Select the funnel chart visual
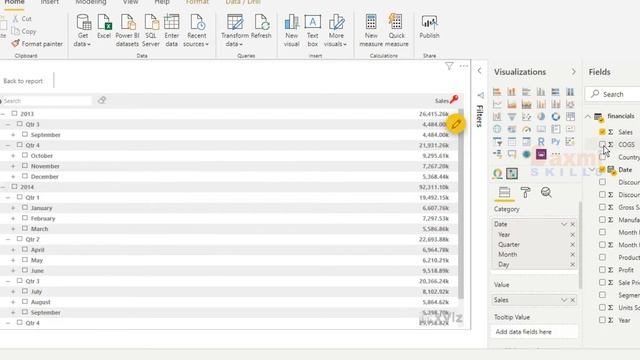The height and width of the screenshot is (360, 640). 511,117
